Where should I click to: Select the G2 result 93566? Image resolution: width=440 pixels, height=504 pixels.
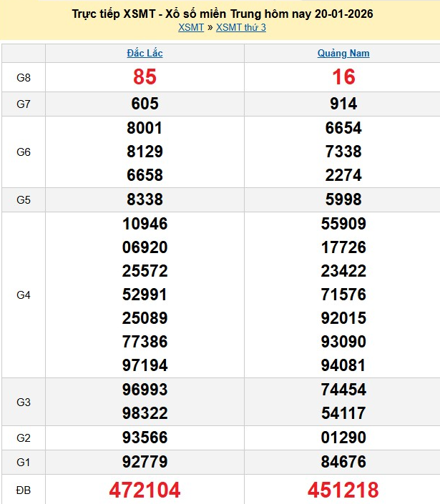point(145,438)
